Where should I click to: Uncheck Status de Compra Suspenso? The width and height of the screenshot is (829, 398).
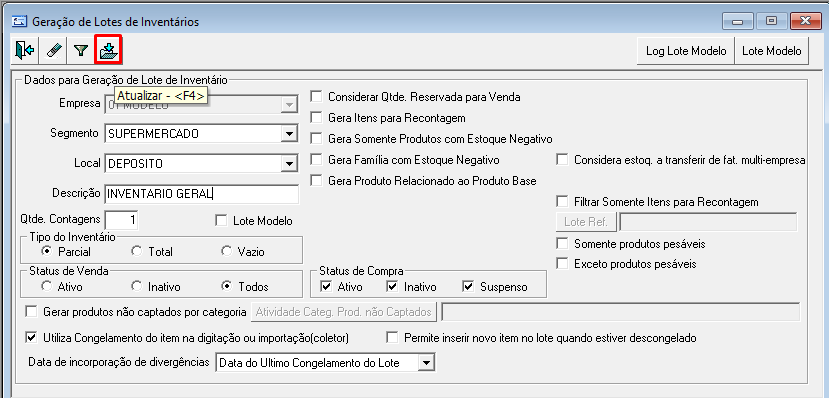tap(468, 287)
